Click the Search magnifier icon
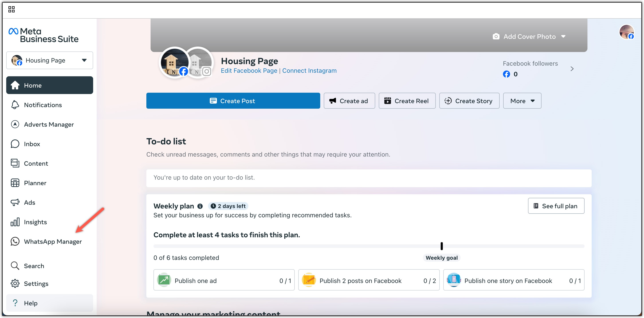Viewport: 644px width, 318px height. (15, 265)
